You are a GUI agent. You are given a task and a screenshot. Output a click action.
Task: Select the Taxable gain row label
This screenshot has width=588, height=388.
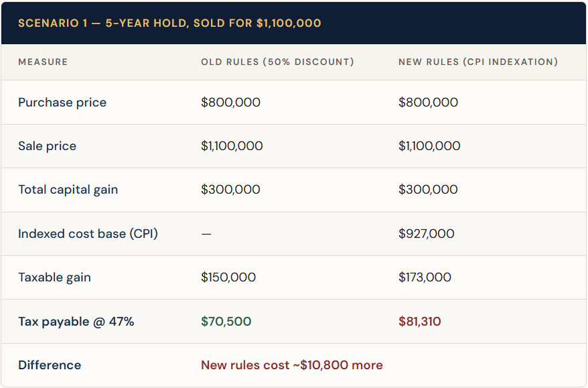pyautogui.click(x=54, y=277)
